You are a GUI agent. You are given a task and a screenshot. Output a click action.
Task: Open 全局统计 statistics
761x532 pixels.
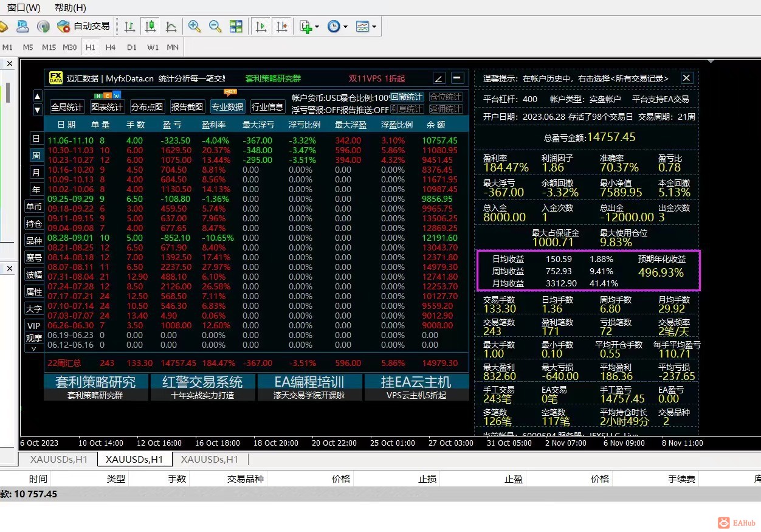[67, 107]
